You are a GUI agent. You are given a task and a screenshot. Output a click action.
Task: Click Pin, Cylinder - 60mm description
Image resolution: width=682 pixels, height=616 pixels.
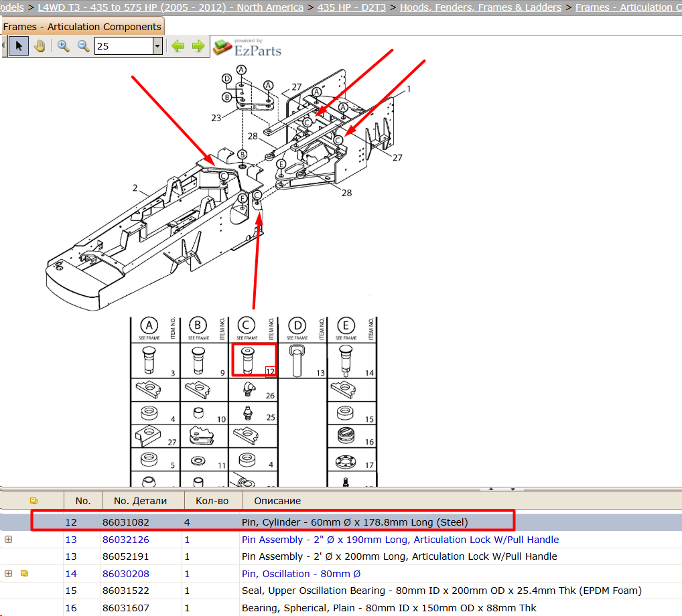coord(355,522)
